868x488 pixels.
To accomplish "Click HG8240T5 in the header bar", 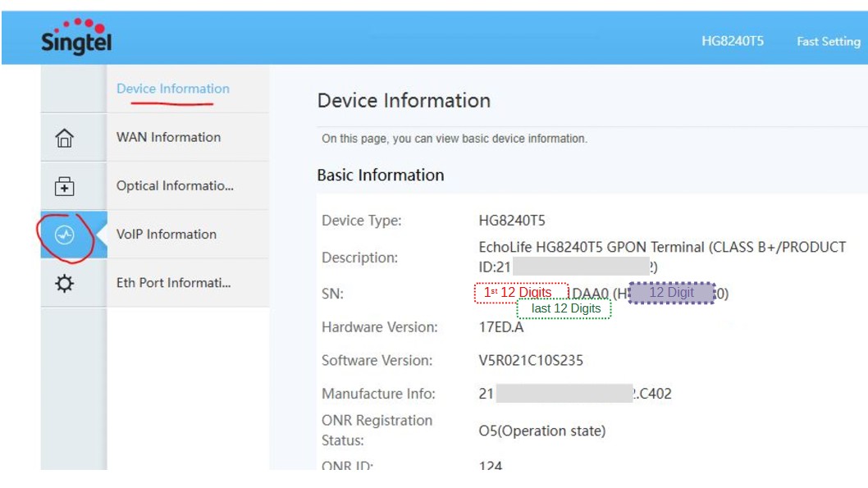I will [x=733, y=41].
